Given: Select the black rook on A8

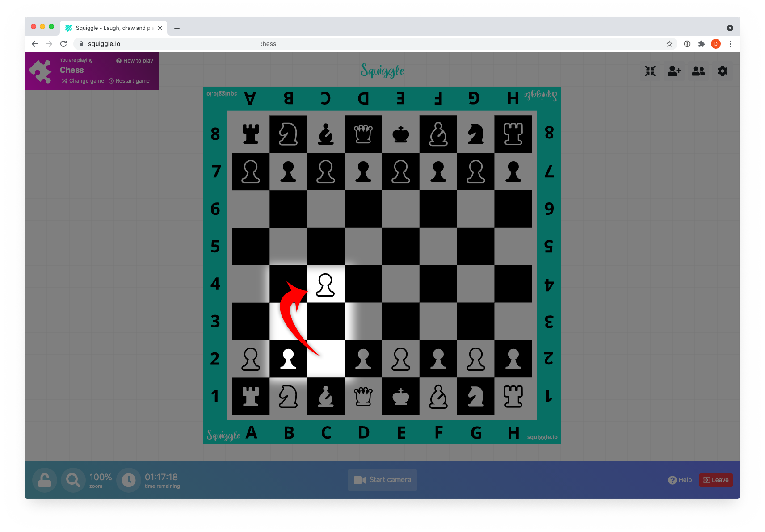Looking at the screenshot, I should 251,134.
